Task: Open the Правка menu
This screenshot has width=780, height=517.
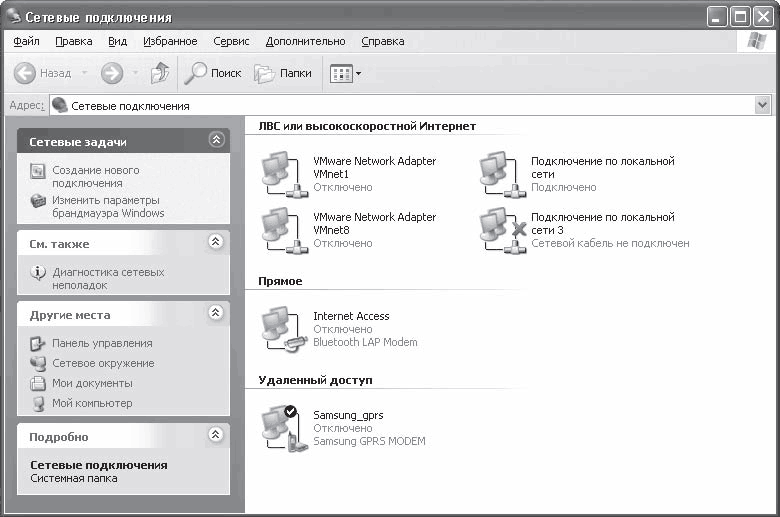Action: pos(74,41)
